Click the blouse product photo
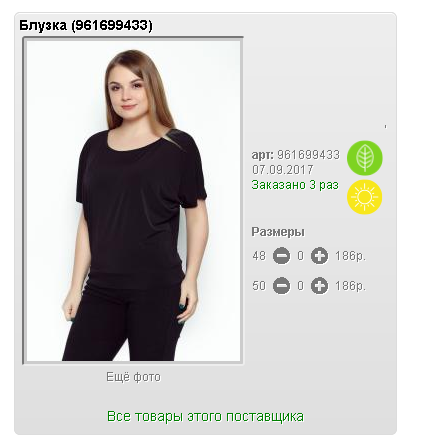The image size is (428, 436). tap(133, 200)
